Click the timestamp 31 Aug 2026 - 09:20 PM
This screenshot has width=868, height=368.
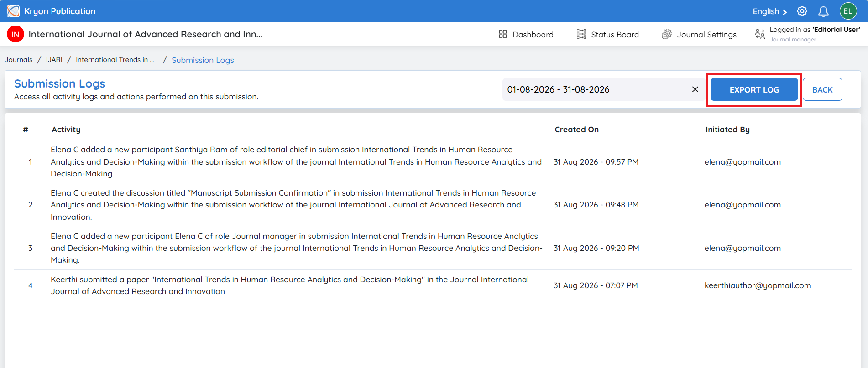click(596, 248)
